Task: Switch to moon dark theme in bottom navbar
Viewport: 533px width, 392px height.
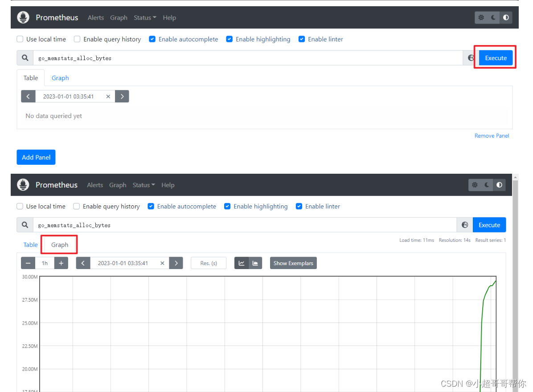Action: point(487,185)
